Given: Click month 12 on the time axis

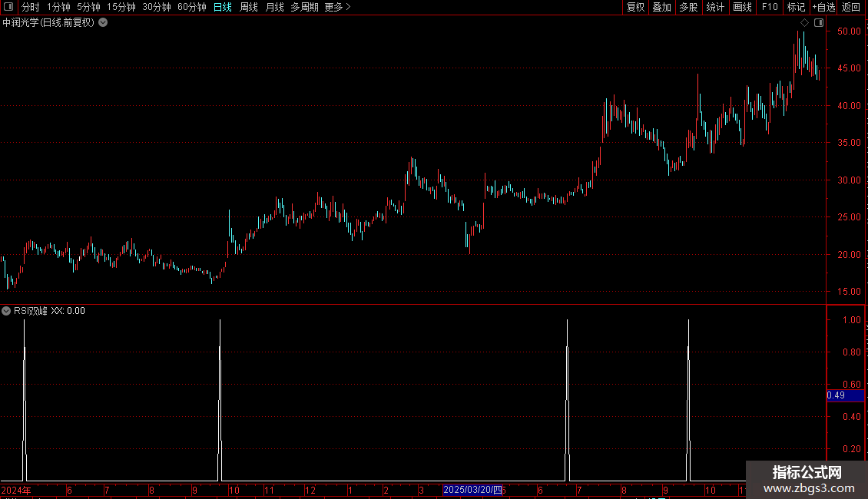Looking at the screenshot, I should tap(310, 490).
